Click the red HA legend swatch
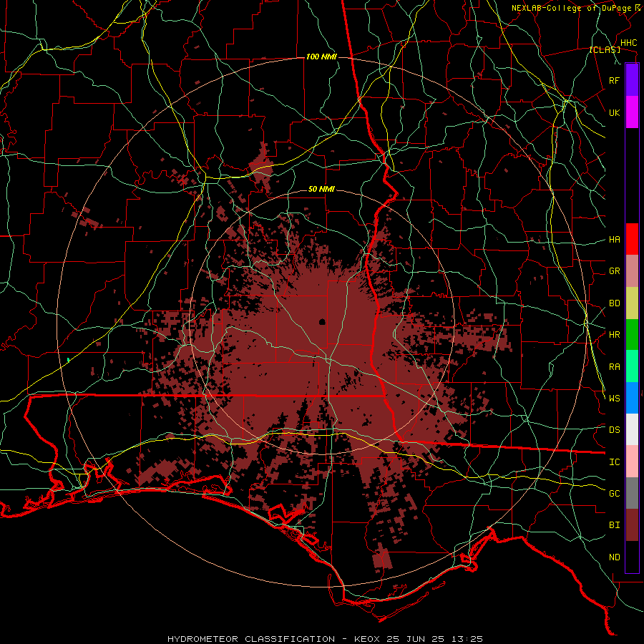Viewport: 644px width, 644px height. [x=632, y=239]
